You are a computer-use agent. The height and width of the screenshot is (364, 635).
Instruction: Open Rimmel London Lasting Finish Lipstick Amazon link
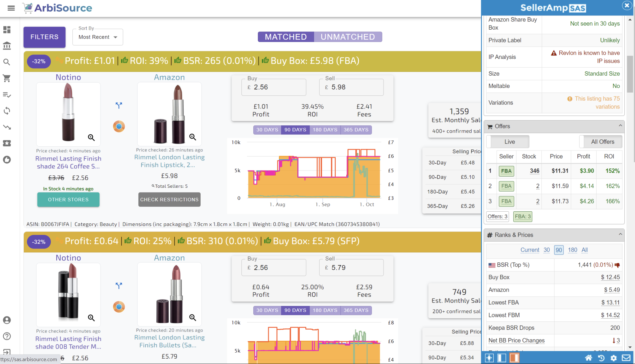[169, 161]
